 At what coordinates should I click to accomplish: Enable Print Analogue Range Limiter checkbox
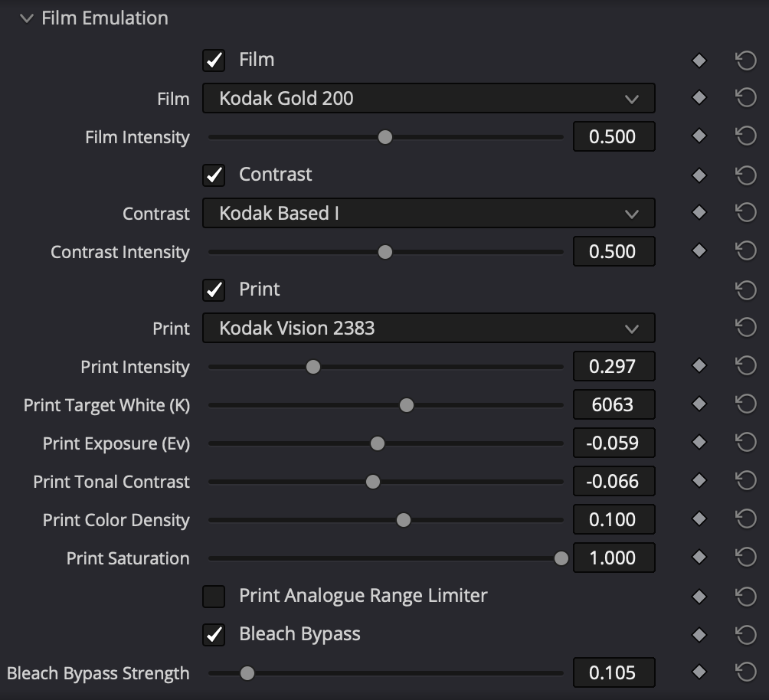tap(214, 597)
